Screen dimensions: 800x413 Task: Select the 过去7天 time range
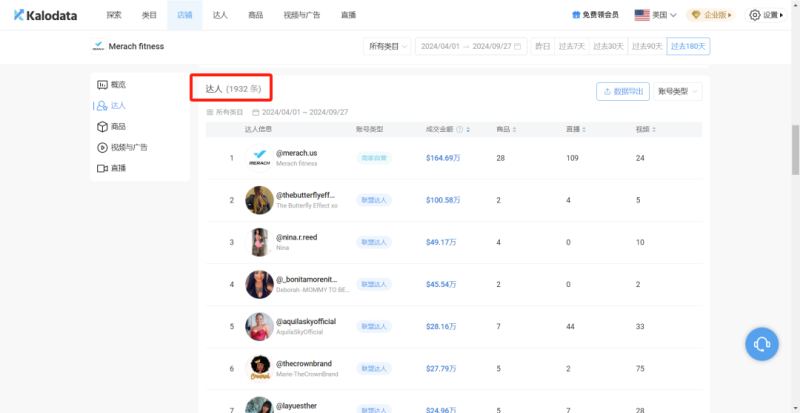point(572,47)
